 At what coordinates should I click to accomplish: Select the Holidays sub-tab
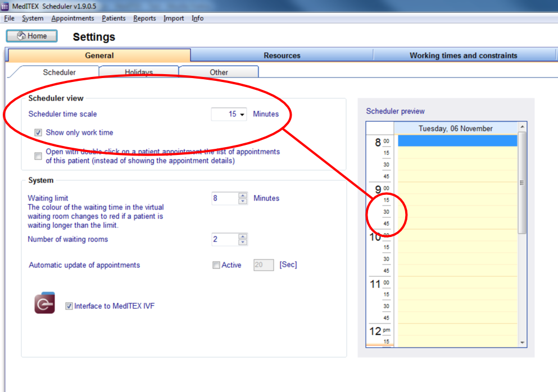pyautogui.click(x=139, y=72)
